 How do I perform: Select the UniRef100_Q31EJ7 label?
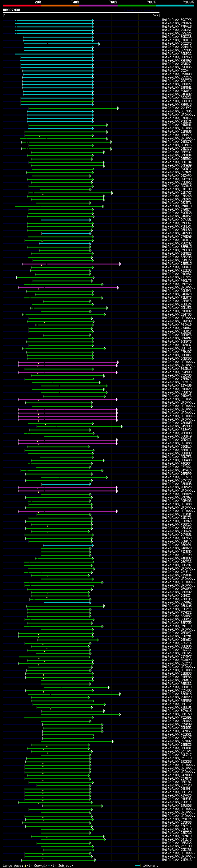click(x=176, y=572)
